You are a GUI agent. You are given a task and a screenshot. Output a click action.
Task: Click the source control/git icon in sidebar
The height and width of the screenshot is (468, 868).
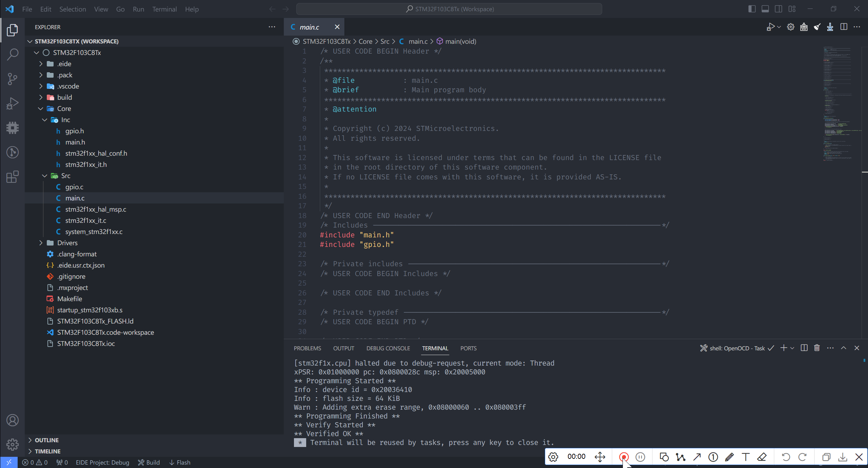[x=12, y=78]
